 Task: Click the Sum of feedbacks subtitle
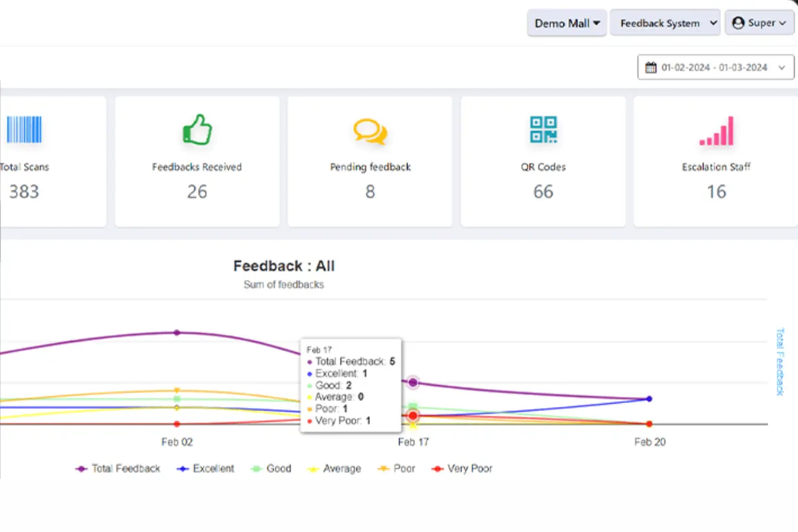pos(284,285)
